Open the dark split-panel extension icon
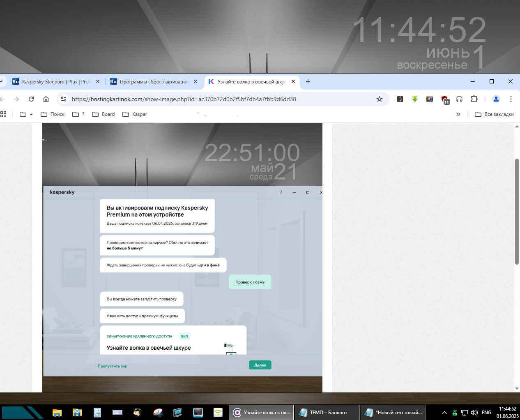The height and width of the screenshot is (420, 520). [x=400, y=99]
